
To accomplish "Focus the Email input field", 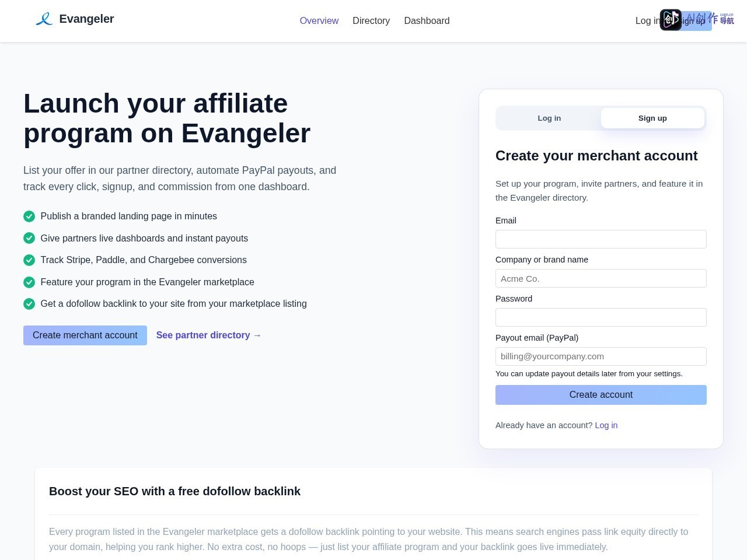I will coord(601,239).
